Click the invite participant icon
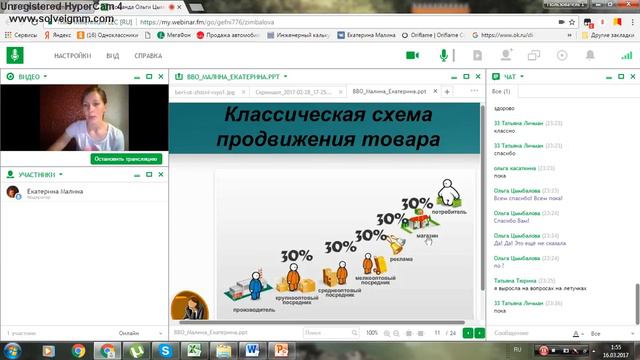 (506, 55)
